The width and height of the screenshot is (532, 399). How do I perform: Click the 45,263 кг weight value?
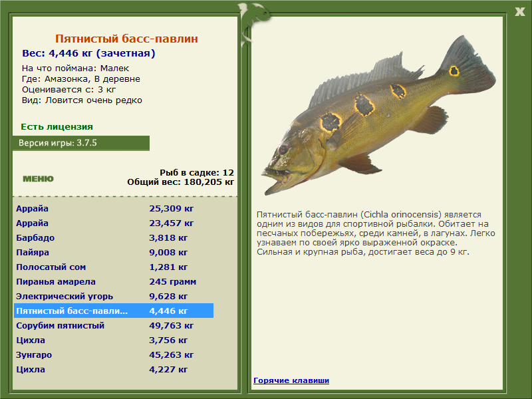[172, 355]
